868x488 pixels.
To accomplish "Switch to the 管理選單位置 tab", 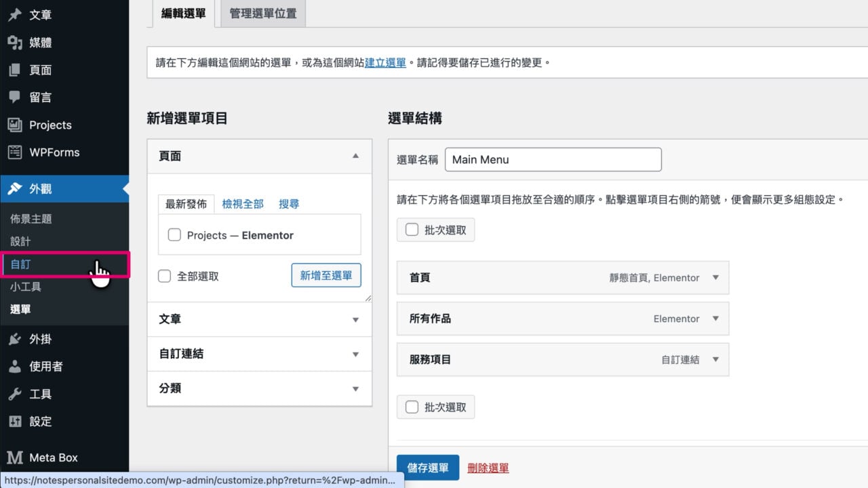I will 263,14.
